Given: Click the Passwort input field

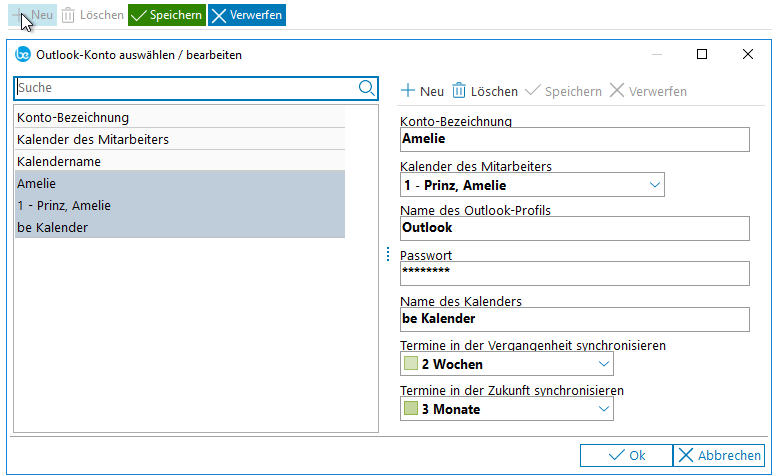Looking at the screenshot, I should click(574, 273).
